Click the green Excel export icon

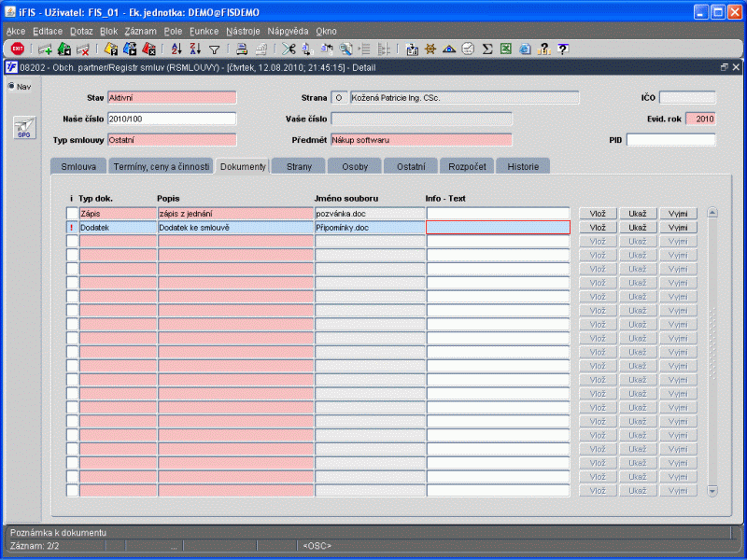(x=505, y=49)
